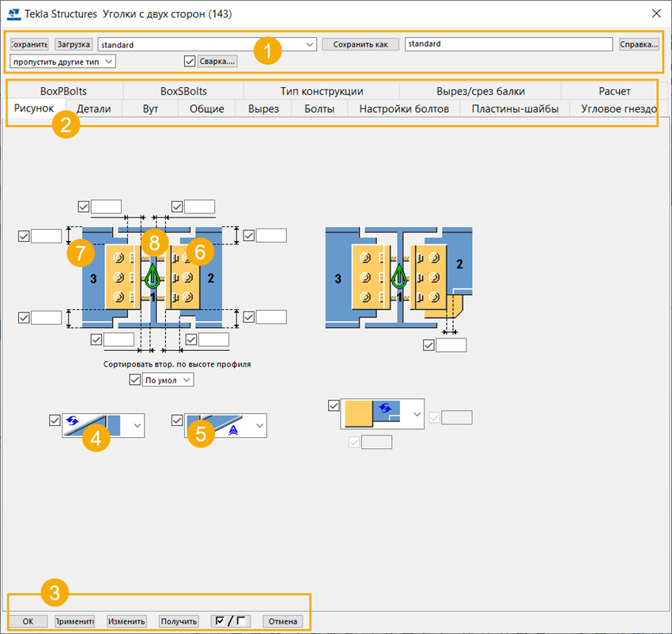Switch to the BoxPBolts tab
This screenshot has width=672, height=634.
click(x=63, y=92)
